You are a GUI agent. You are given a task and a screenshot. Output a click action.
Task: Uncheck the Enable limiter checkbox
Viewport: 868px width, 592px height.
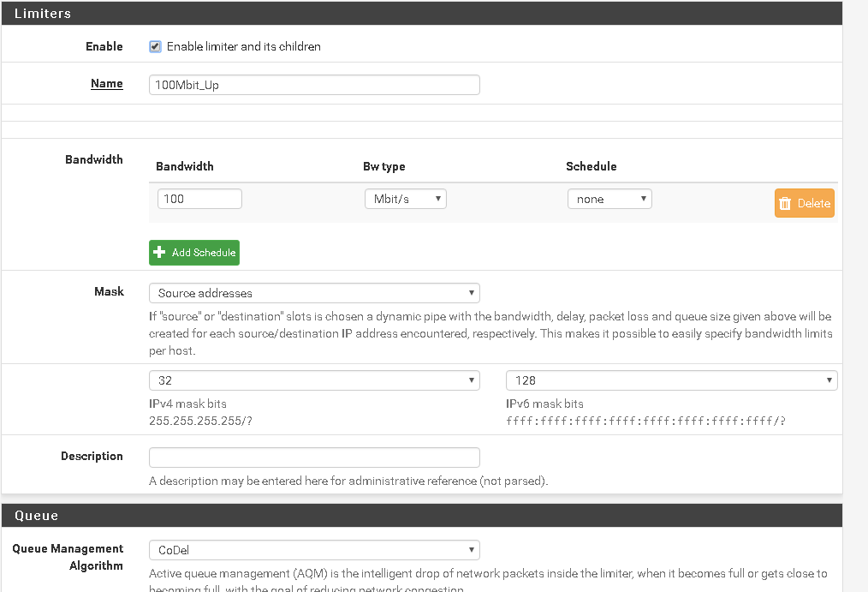coord(155,46)
